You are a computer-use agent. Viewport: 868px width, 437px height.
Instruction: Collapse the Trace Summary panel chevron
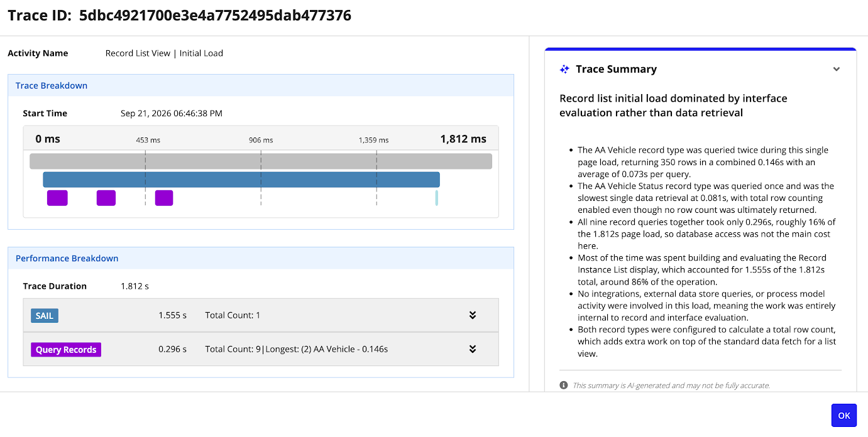coord(837,69)
